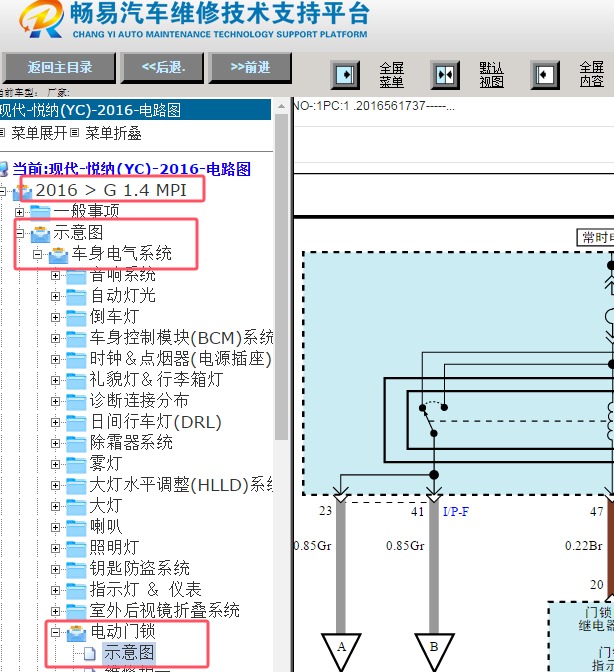Click the 现代-悦纳(YC)-2016-电路图 header bar

click(x=135, y=110)
